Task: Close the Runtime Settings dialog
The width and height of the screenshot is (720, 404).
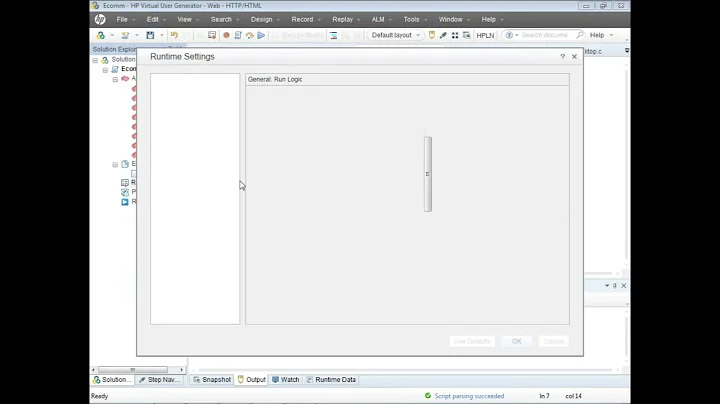Action: click(x=574, y=56)
